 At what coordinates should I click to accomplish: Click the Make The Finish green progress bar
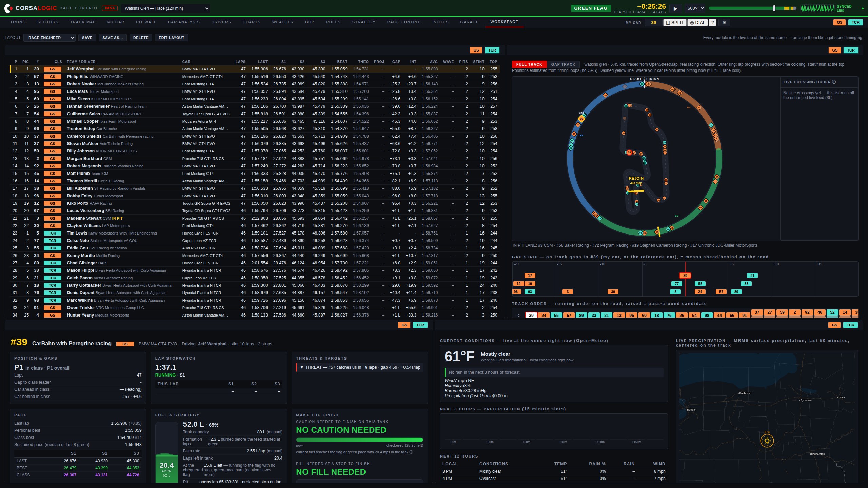point(360,440)
